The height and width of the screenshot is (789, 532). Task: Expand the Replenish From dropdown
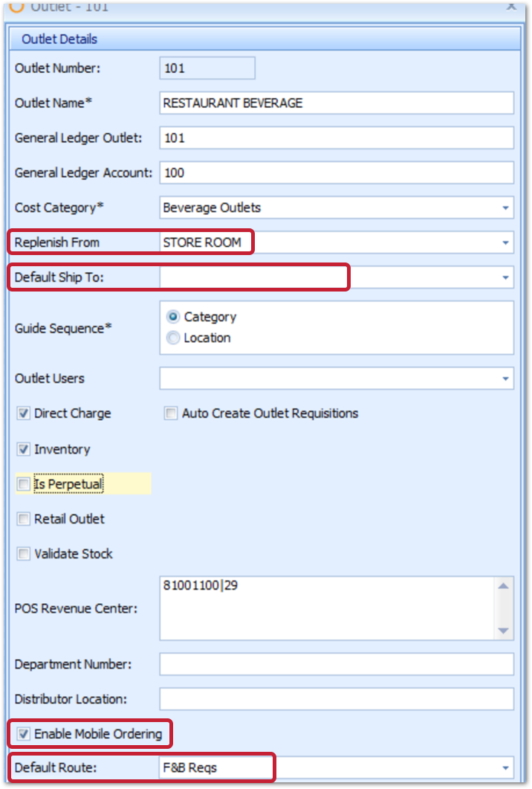pyautogui.click(x=505, y=242)
